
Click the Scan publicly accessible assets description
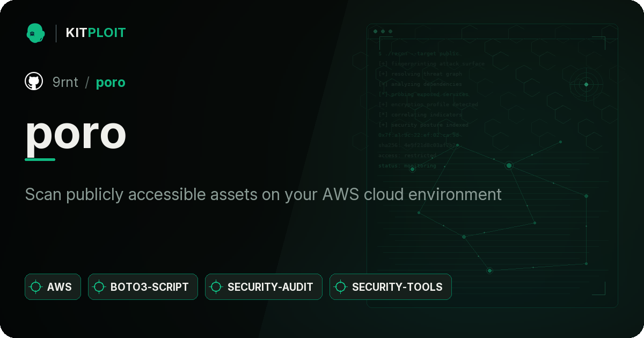[264, 194]
